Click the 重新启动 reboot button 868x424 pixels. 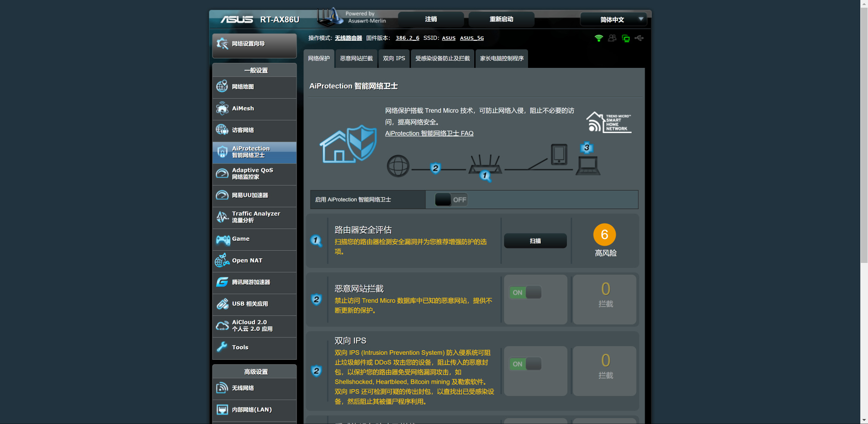pyautogui.click(x=501, y=19)
